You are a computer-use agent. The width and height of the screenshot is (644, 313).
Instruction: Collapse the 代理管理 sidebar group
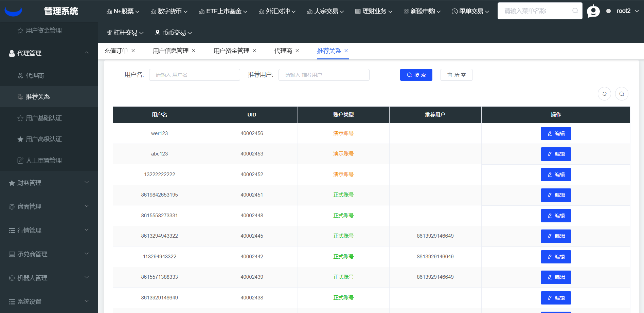coord(49,53)
